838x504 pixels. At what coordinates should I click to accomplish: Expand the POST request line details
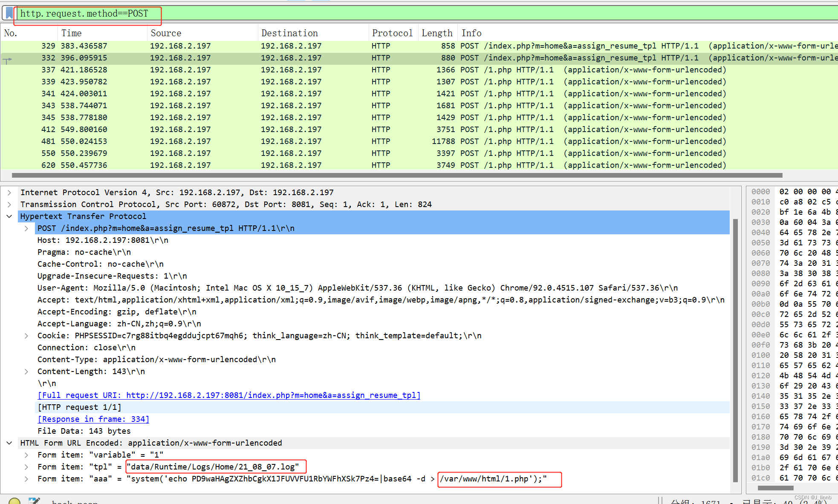coord(27,228)
